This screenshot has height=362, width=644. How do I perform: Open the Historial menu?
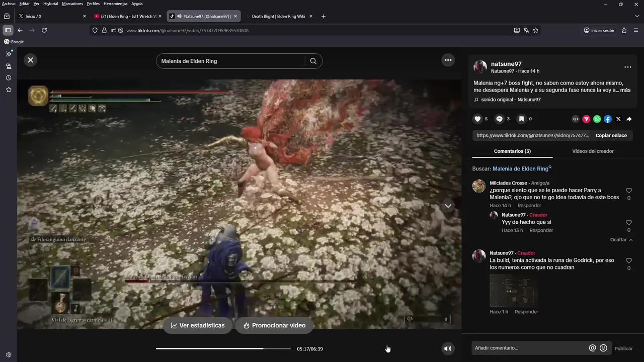pyautogui.click(x=51, y=4)
